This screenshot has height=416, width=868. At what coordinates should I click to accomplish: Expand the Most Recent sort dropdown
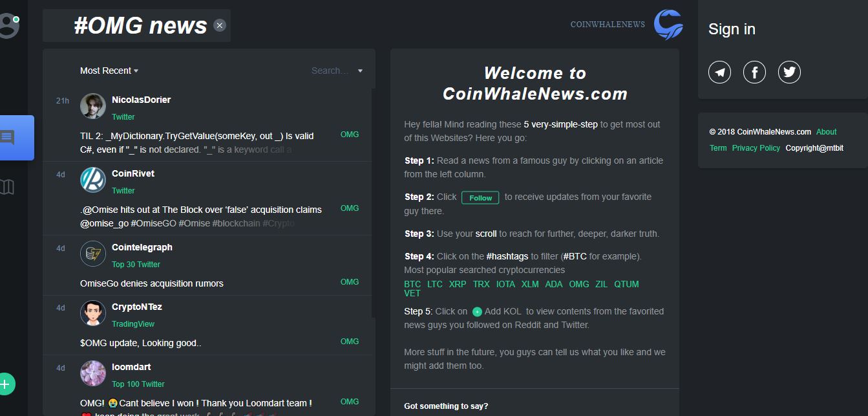(109, 71)
